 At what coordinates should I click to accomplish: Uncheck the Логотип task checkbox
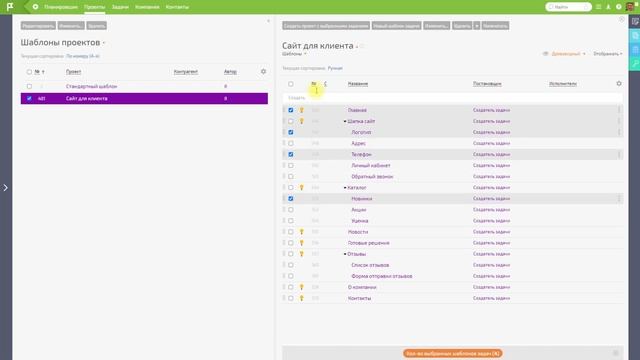(x=291, y=132)
